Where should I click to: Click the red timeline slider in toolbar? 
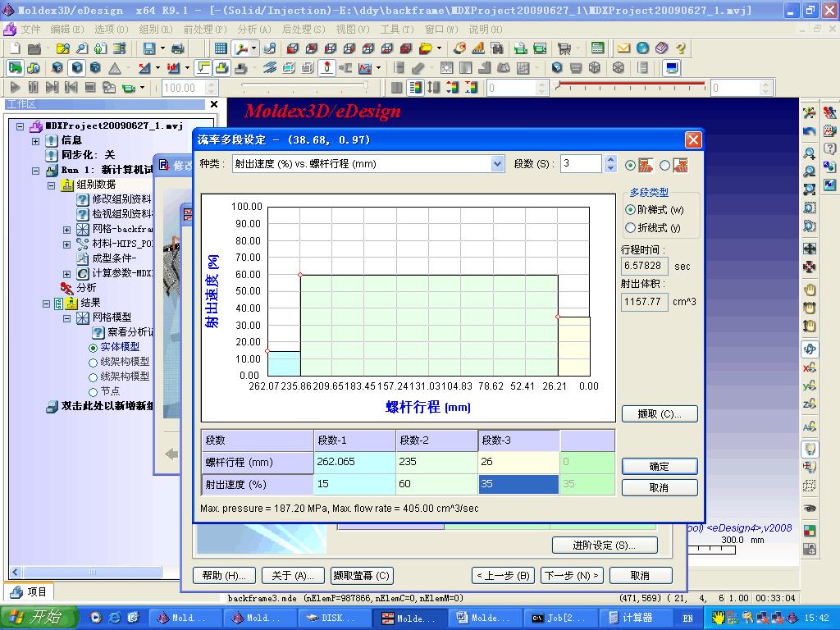pyautogui.click(x=631, y=85)
